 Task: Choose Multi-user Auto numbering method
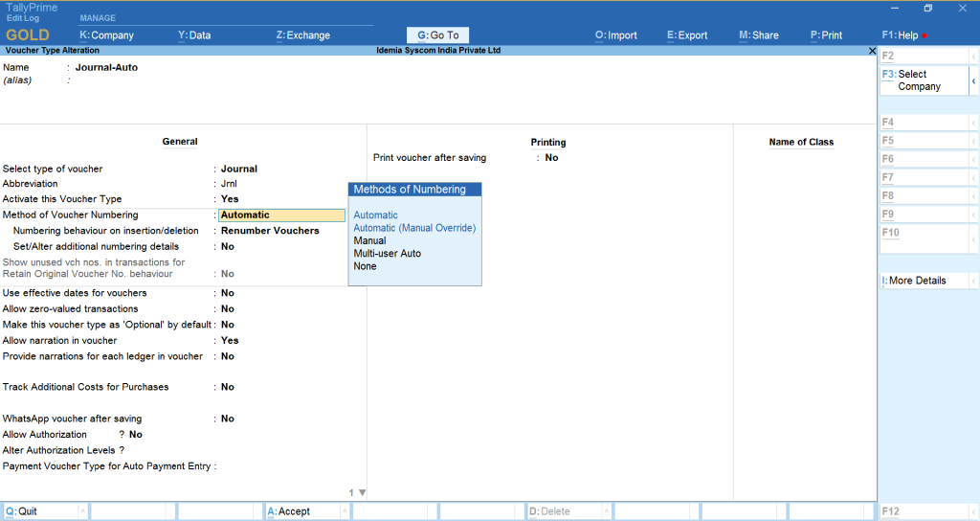point(387,254)
